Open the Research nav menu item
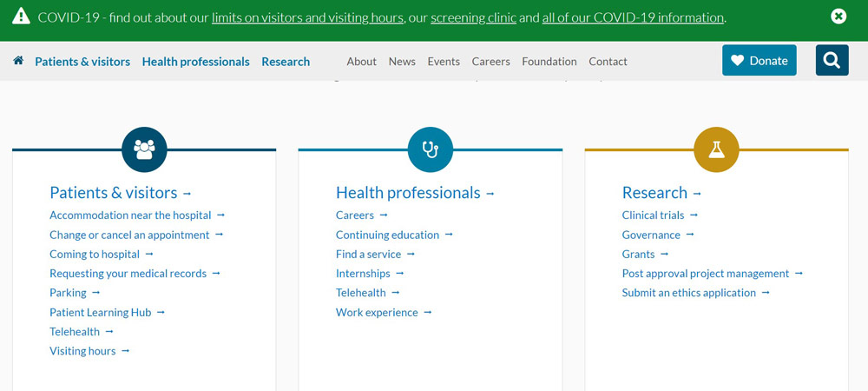 pyautogui.click(x=286, y=62)
